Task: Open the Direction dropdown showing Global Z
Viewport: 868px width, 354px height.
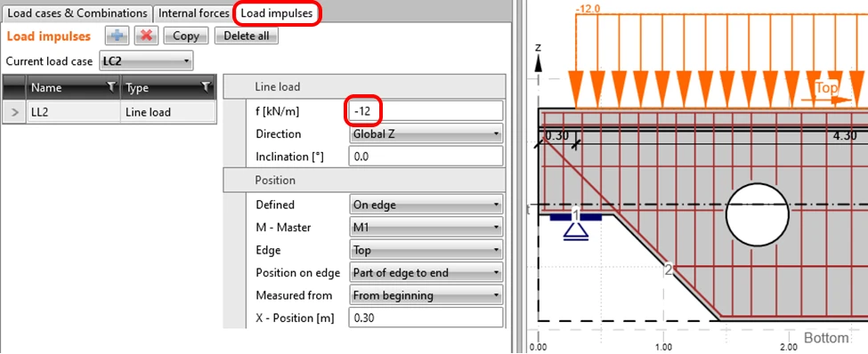Action: coord(426,133)
